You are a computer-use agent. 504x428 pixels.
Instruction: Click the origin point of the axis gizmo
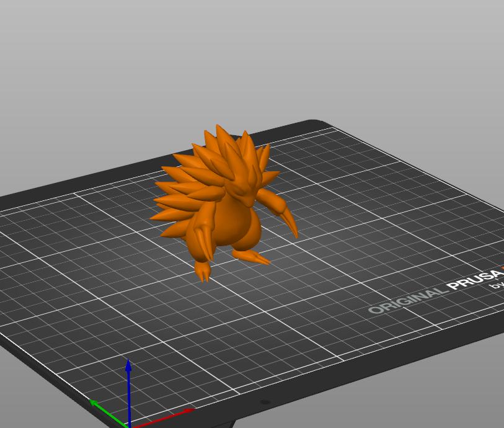click(x=130, y=426)
